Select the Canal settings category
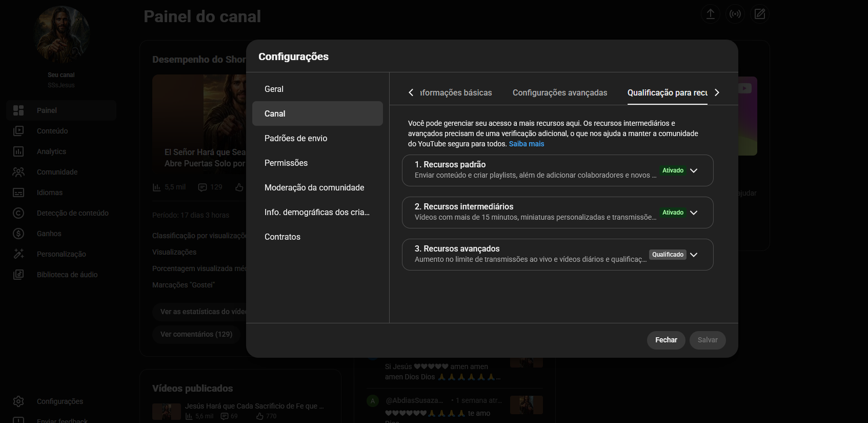 tap(317, 113)
